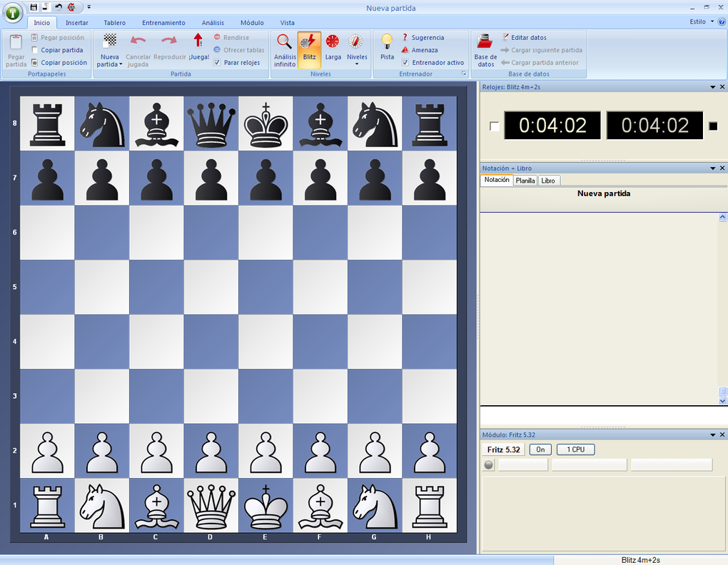Open the Módulo ribbon tab

point(252,23)
